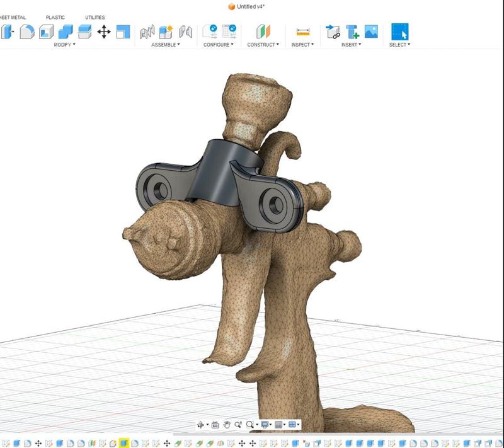Click the Look At tool icon

pos(215,425)
